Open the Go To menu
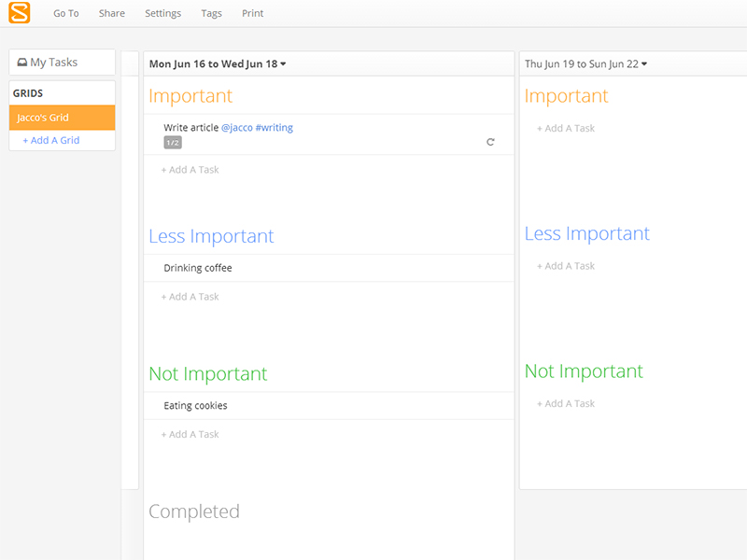The width and height of the screenshot is (747, 560). (x=65, y=14)
